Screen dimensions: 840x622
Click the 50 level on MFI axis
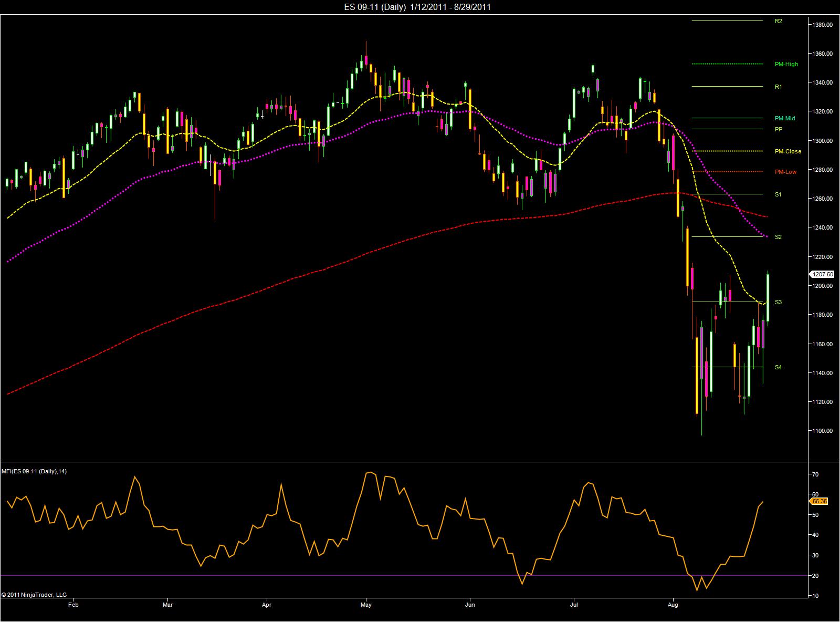pyautogui.click(x=816, y=515)
